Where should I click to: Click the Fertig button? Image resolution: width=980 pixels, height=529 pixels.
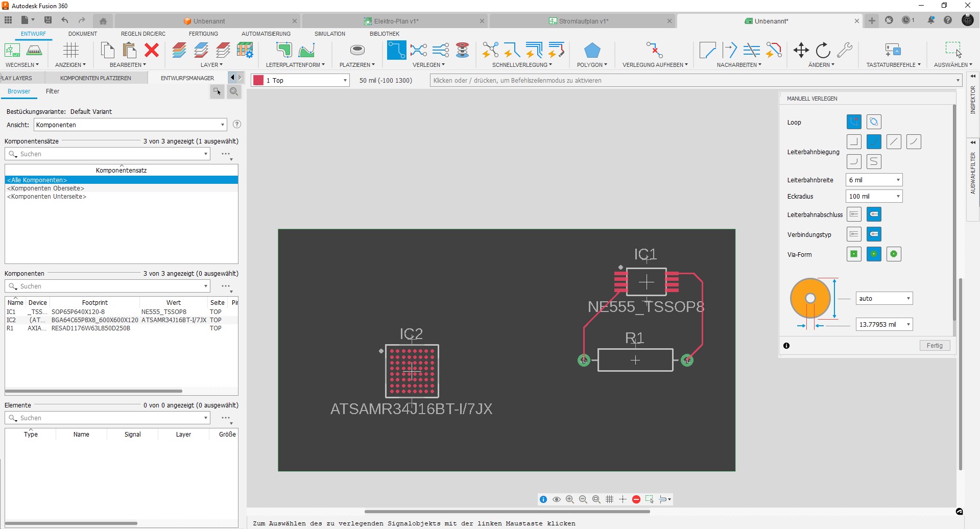(935, 346)
